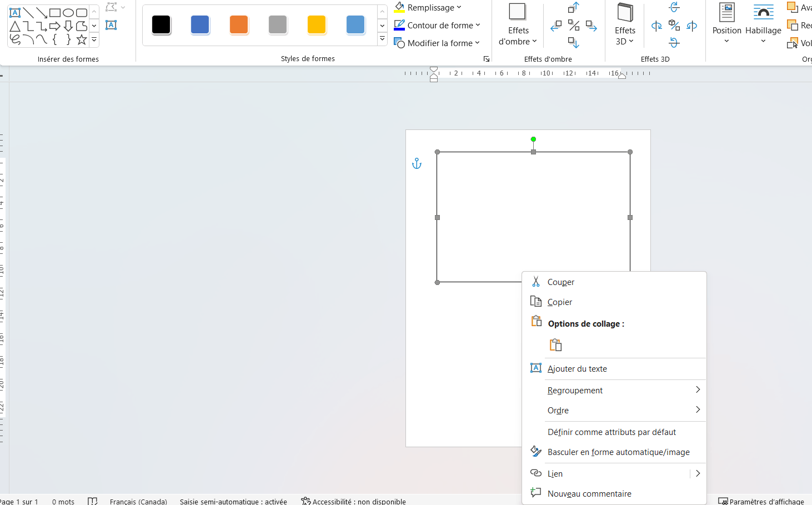Tilt the 3D effect down

click(674, 42)
